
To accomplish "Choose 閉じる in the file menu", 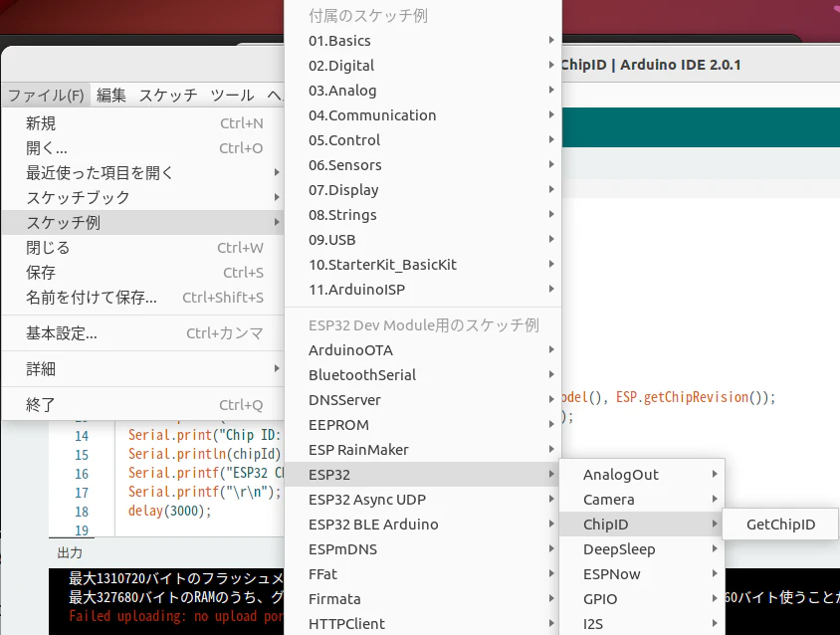I will point(142,248).
